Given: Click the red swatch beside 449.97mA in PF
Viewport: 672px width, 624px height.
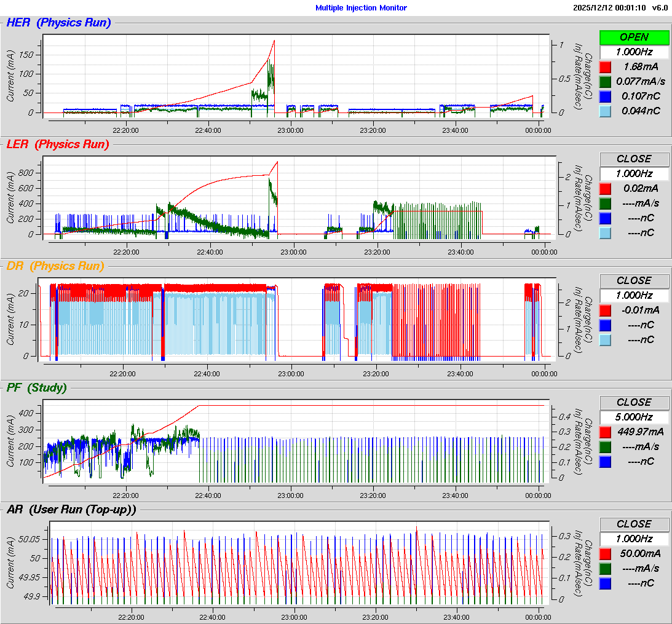Looking at the screenshot, I should (605, 432).
